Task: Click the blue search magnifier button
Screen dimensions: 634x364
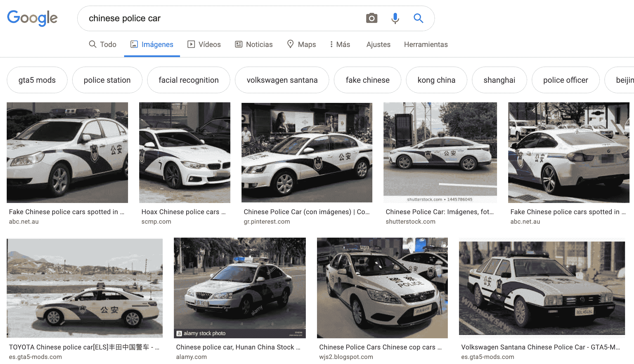Action: coord(418,18)
